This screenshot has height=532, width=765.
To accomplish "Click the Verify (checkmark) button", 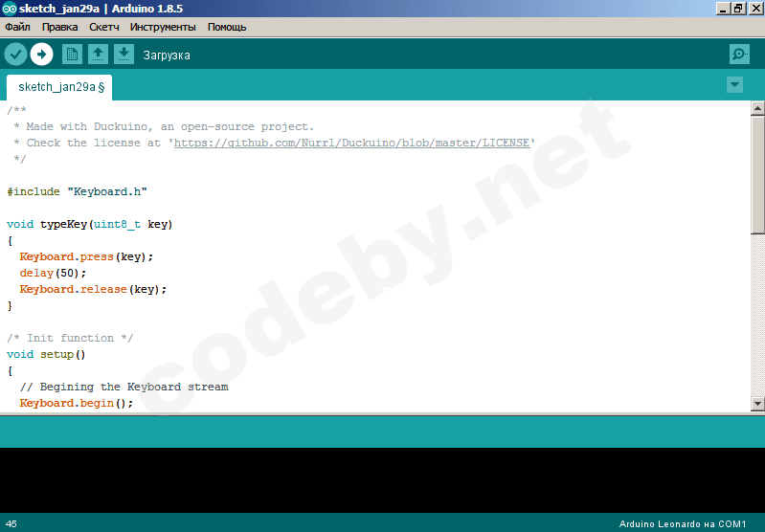I will tap(15, 55).
